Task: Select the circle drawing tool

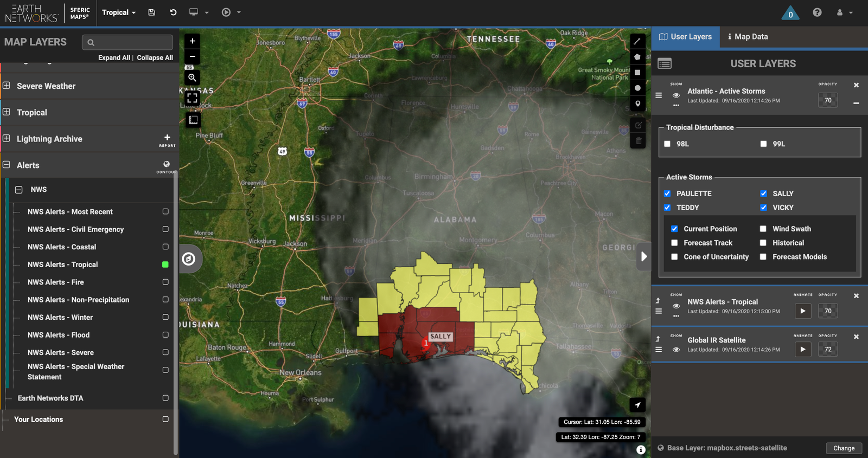Action: click(637, 88)
